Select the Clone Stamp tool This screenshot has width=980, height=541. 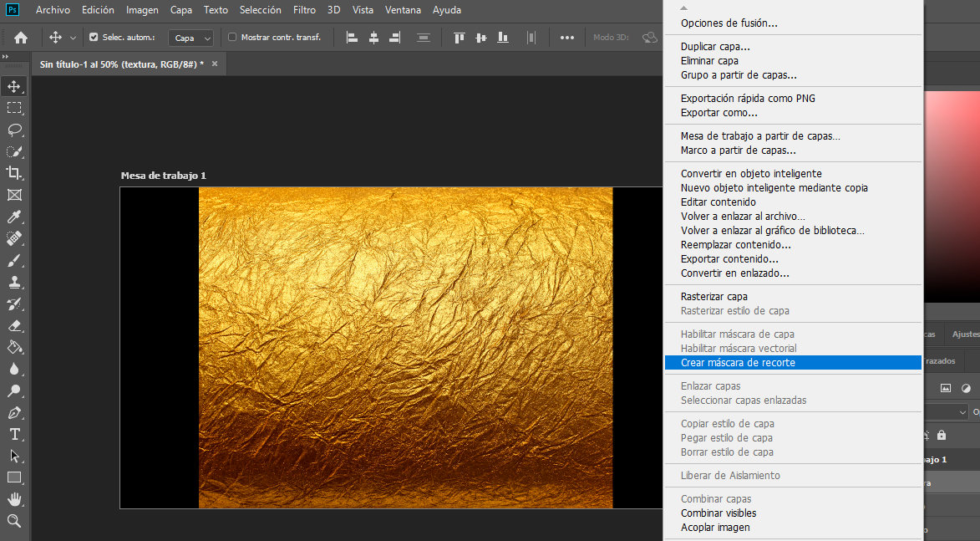click(14, 283)
